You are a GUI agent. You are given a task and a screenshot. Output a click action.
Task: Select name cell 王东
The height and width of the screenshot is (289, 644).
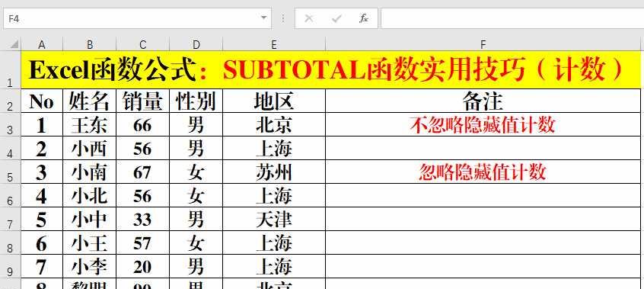click(90, 125)
